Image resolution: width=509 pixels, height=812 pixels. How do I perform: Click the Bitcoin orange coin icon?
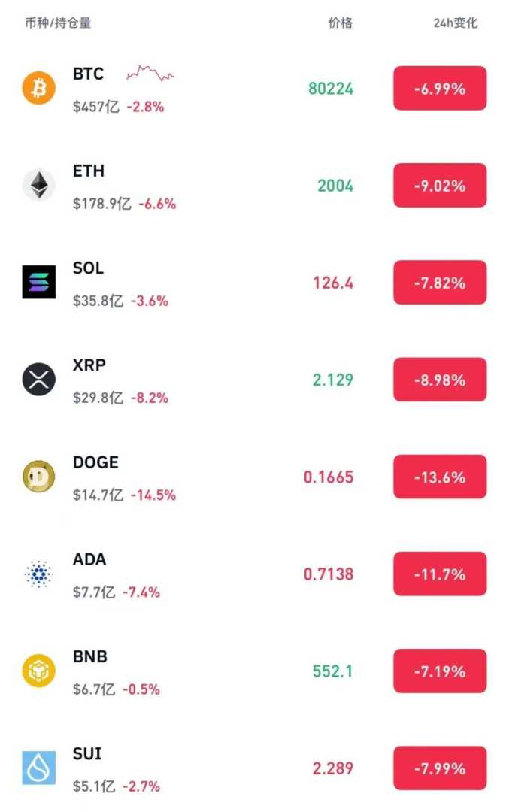tap(38, 89)
